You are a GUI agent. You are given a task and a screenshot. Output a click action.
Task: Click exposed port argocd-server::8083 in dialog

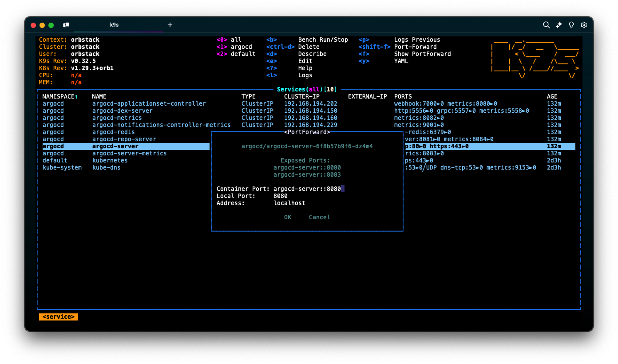coord(307,174)
